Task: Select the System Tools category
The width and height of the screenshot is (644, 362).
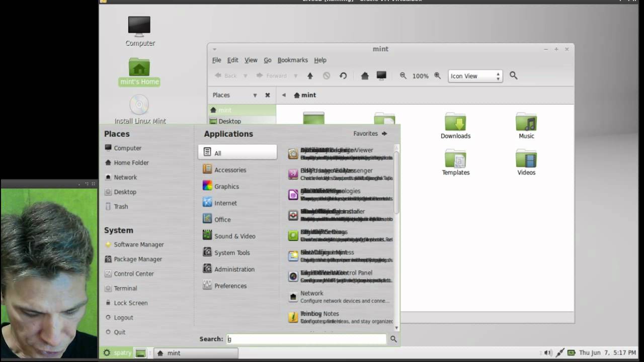Action: [237, 252]
